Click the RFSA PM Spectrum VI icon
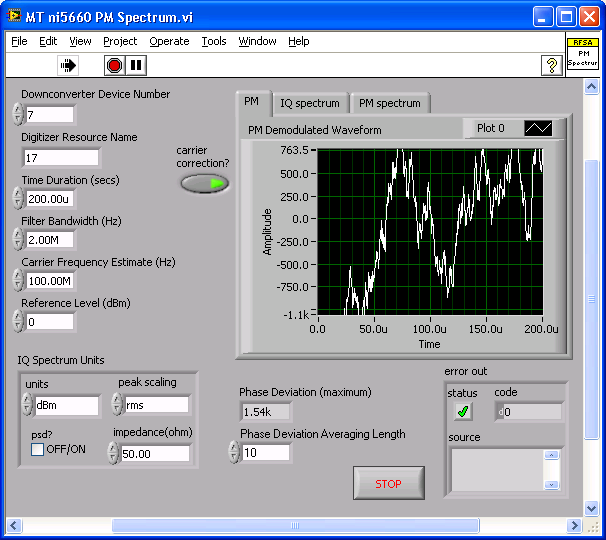The height and width of the screenshot is (540, 606). [583, 52]
